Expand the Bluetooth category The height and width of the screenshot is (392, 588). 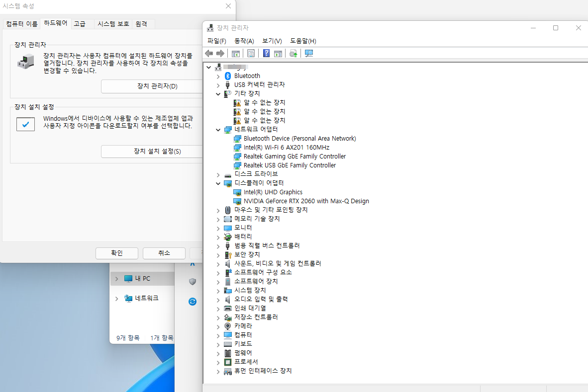click(x=218, y=76)
